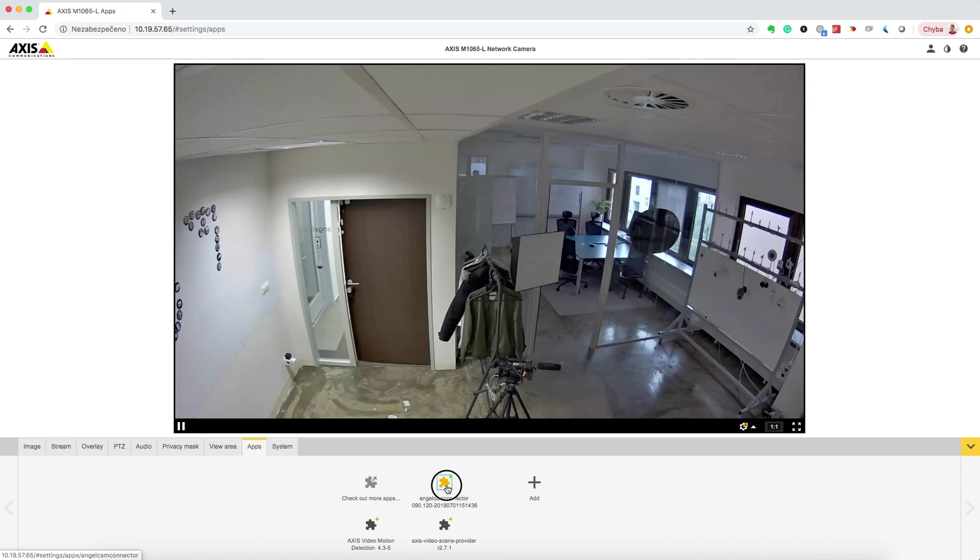Open the user account icon
The width and height of the screenshot is (980, 560).
tap(931, 49)
